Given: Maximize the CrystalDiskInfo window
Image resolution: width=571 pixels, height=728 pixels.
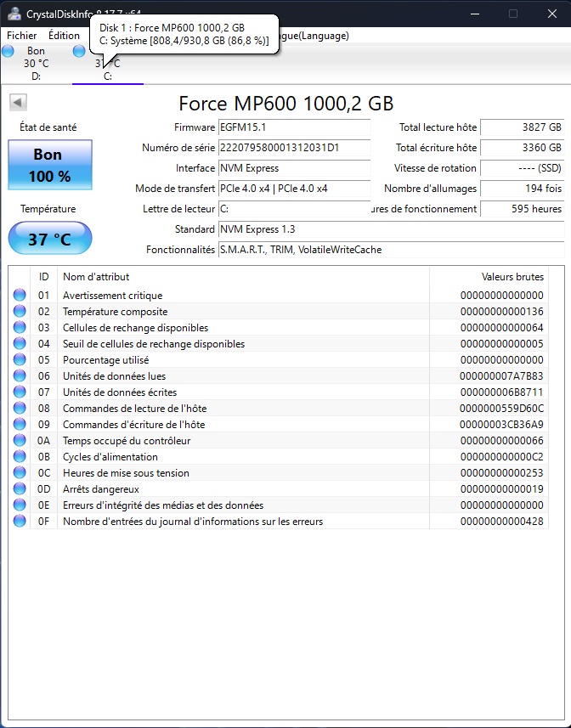Looking at the screenshot, I should 513,14.
